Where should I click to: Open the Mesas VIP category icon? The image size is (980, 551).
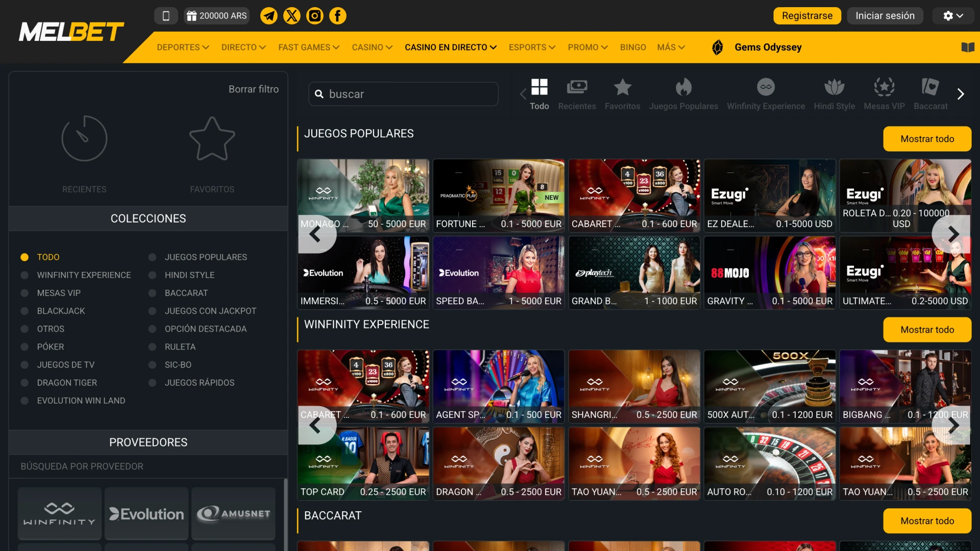tap(884, 93)
